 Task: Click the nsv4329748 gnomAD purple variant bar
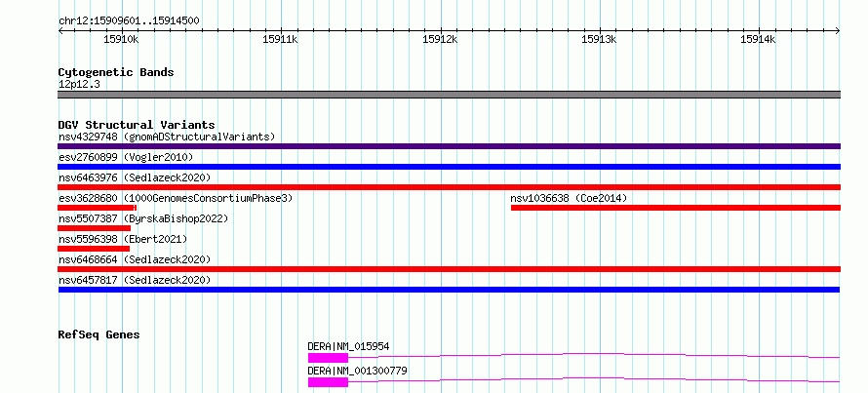(449, 146)
